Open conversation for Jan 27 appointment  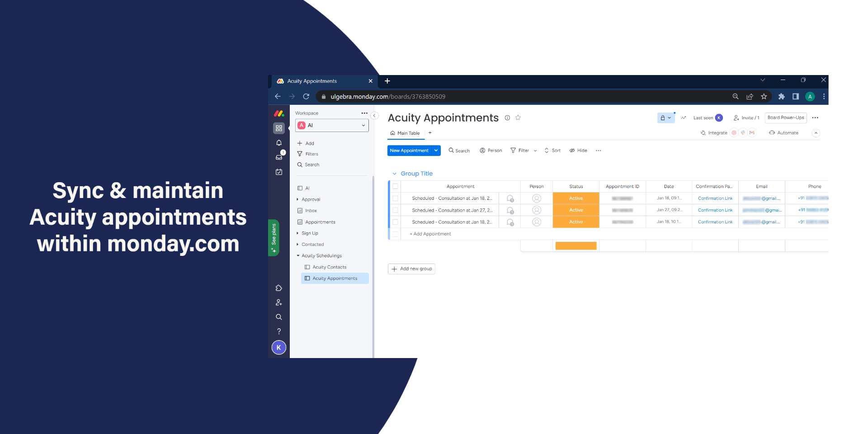click(510, 210)
